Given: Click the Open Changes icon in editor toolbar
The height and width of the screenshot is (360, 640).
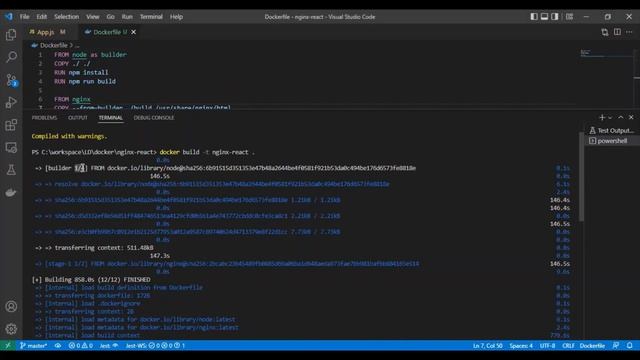Looking at the screenshot, I should click(604, 32).
